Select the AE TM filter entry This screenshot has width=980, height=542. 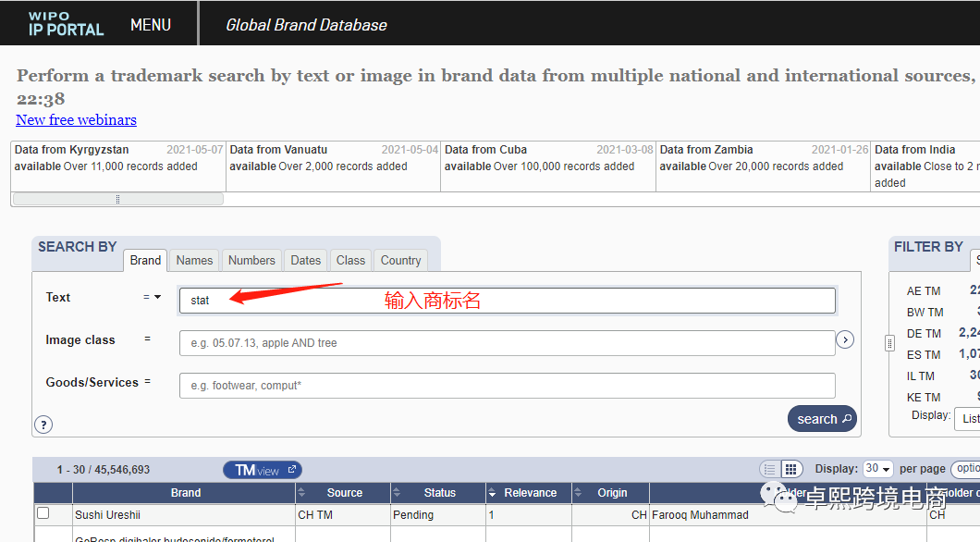(924, 291)
